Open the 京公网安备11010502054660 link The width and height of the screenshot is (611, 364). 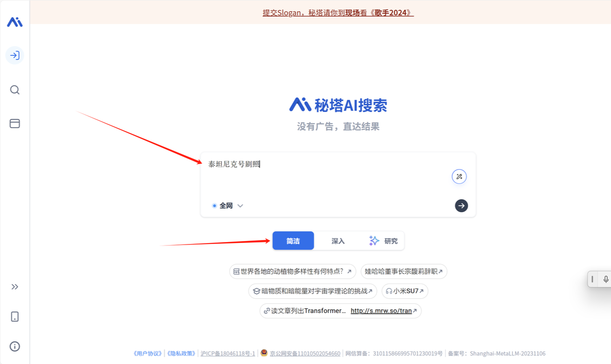[305, 353]
